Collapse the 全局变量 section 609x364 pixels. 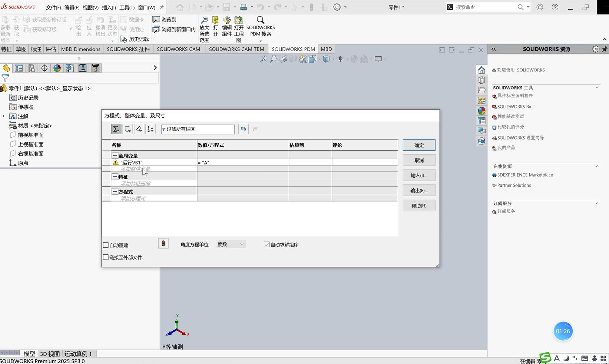pyautogui.click(x=115, y=156)
